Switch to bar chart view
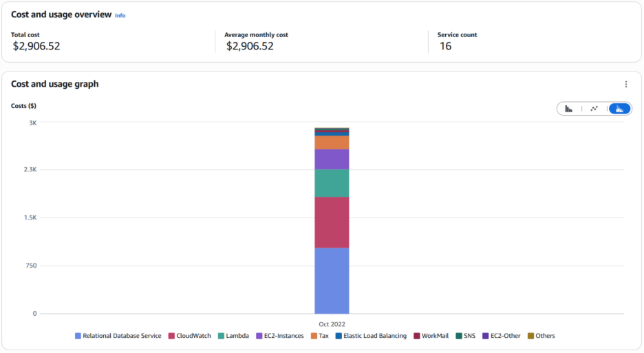 click(x=569, y=109)
